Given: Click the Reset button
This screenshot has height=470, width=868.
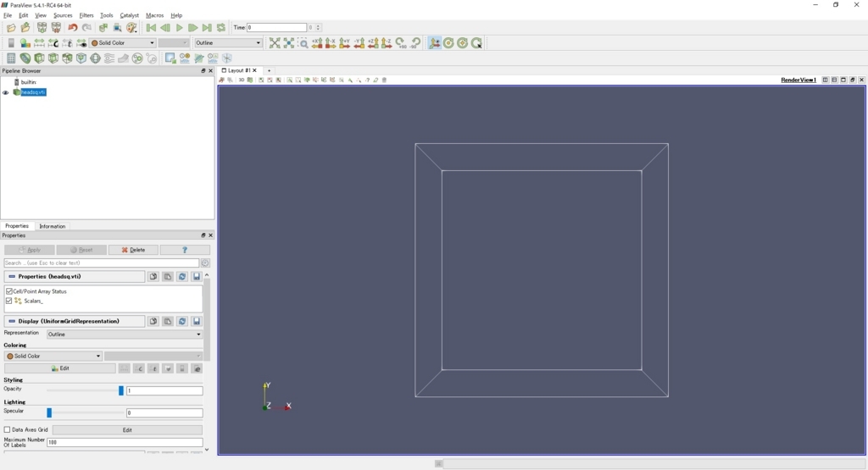Looking at the screenshot, I should pos(81,250).
